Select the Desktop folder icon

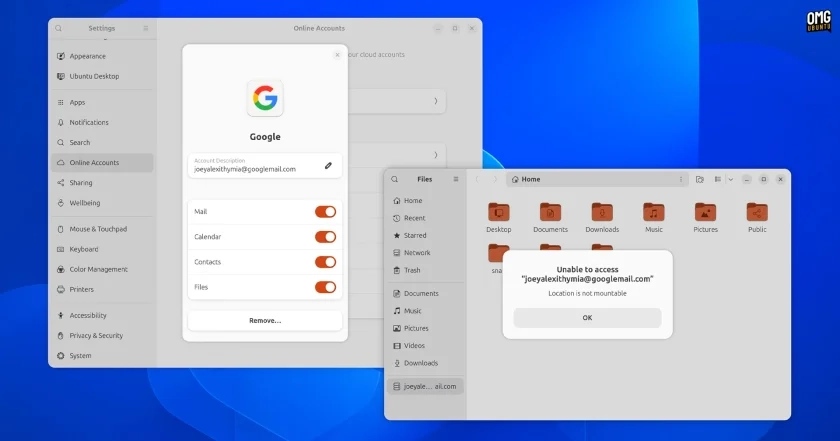[x=499, y=212]
